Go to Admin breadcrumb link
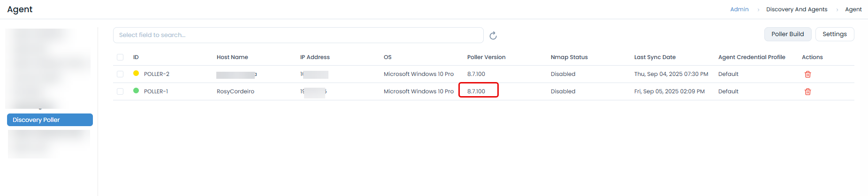 [x=739, y=9]
